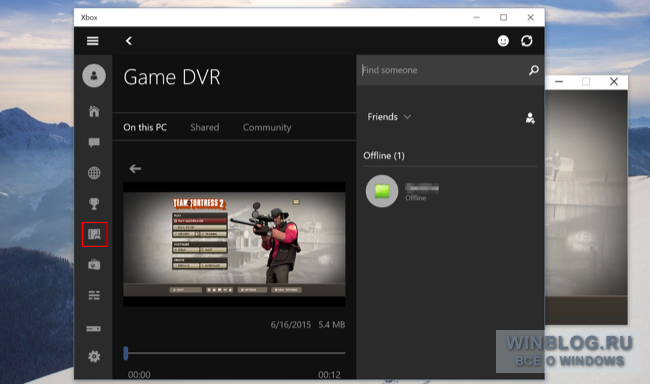Maximize the Xbox window
Screen dimensions: 650x384
pos(503,17)
